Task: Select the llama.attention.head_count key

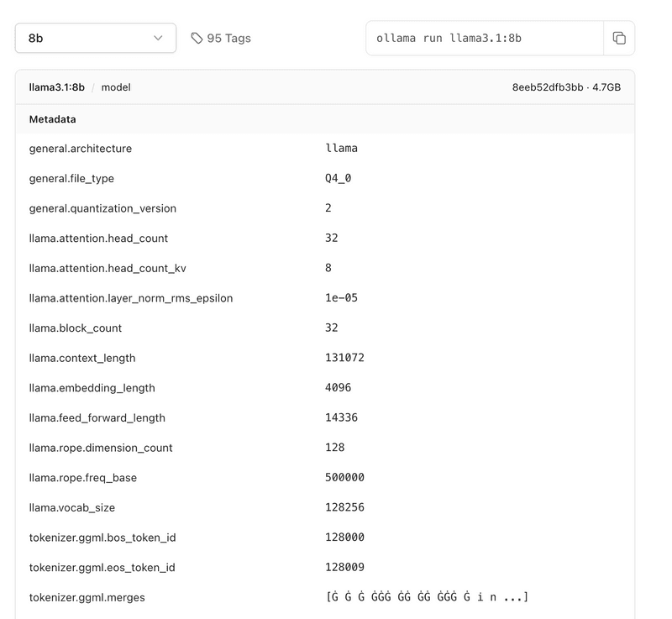Action: point(98,239)
